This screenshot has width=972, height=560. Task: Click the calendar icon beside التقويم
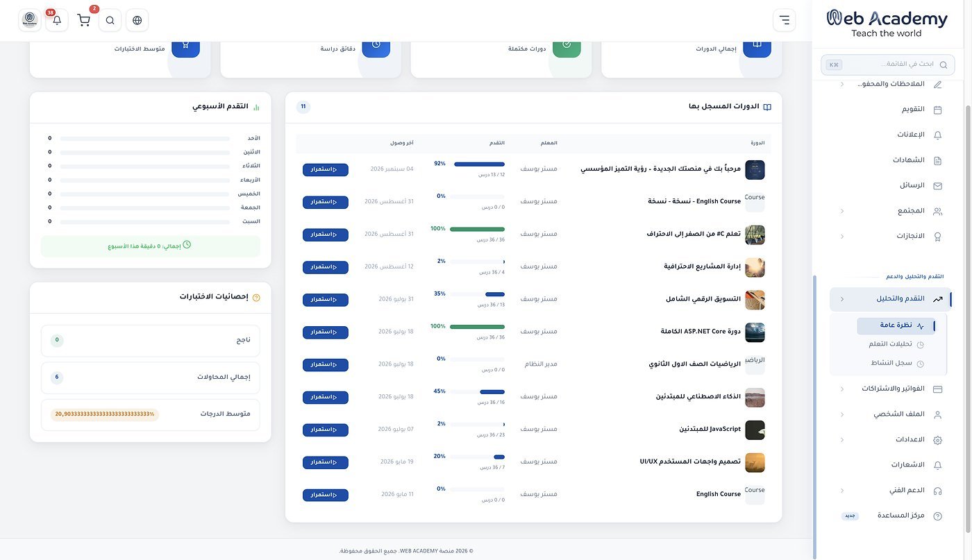pos(937,110)
